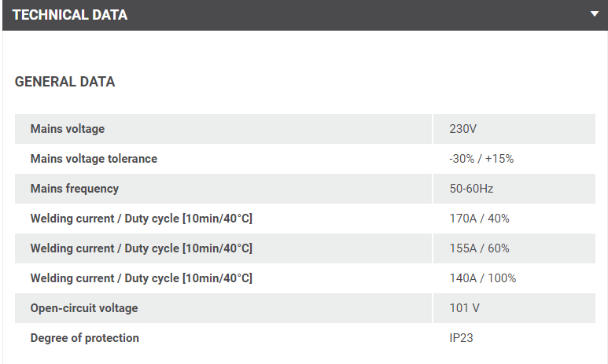Viewport: 608px width, 364px height.
Task: Click the IP23 protection value
Action: pos(462,338)
